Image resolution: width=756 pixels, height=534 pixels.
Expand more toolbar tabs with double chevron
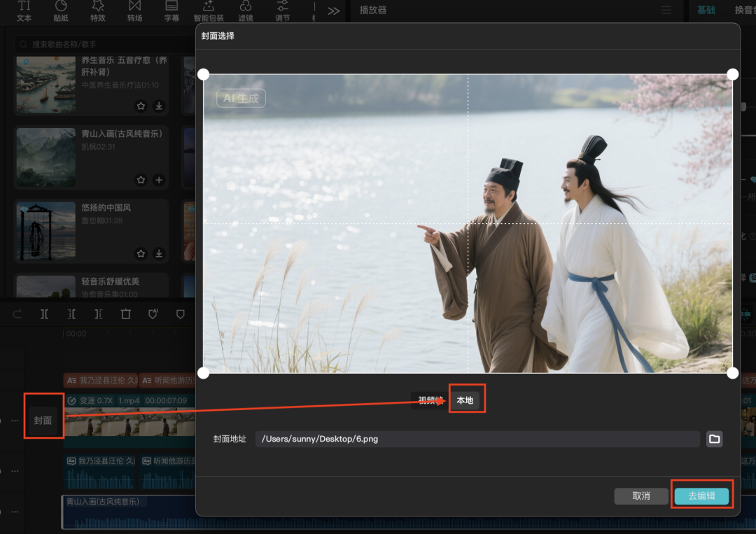(333, 10)
